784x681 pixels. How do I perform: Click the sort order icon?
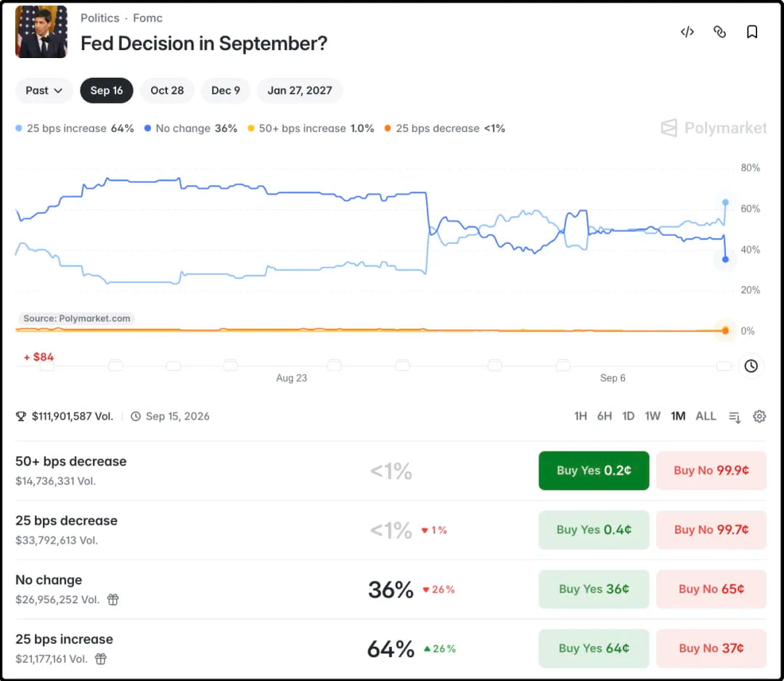tap(735, 417)
